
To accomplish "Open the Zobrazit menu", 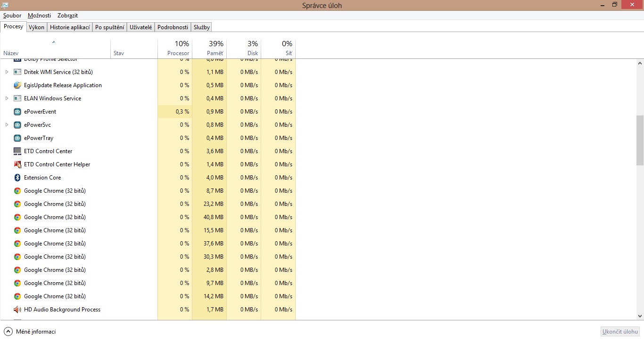I will pyautogui.click(x=67, y=16).
